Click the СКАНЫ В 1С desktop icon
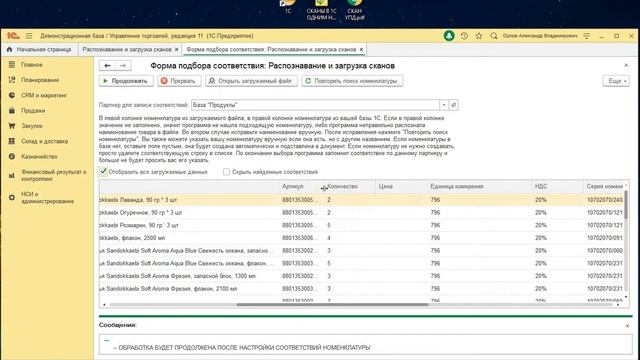The height and width of the screenshot is (360, 640). point(321,10)
